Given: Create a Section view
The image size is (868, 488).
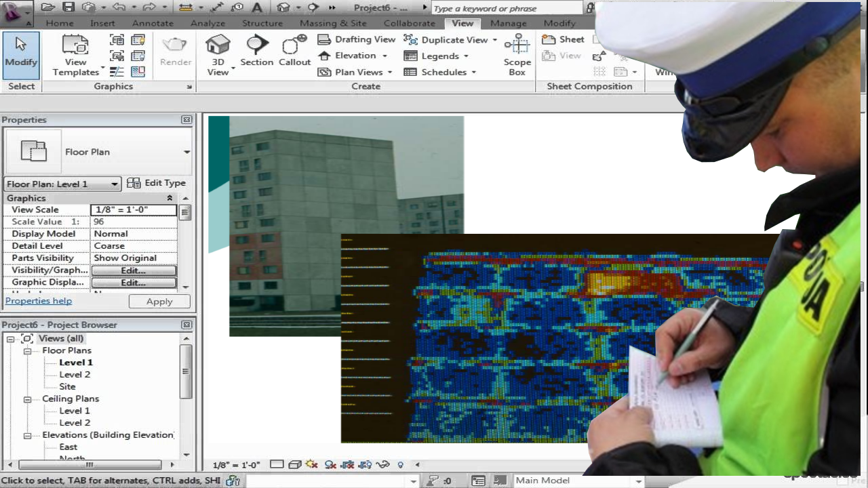Looking at the screenshot, I should (256, 52).
